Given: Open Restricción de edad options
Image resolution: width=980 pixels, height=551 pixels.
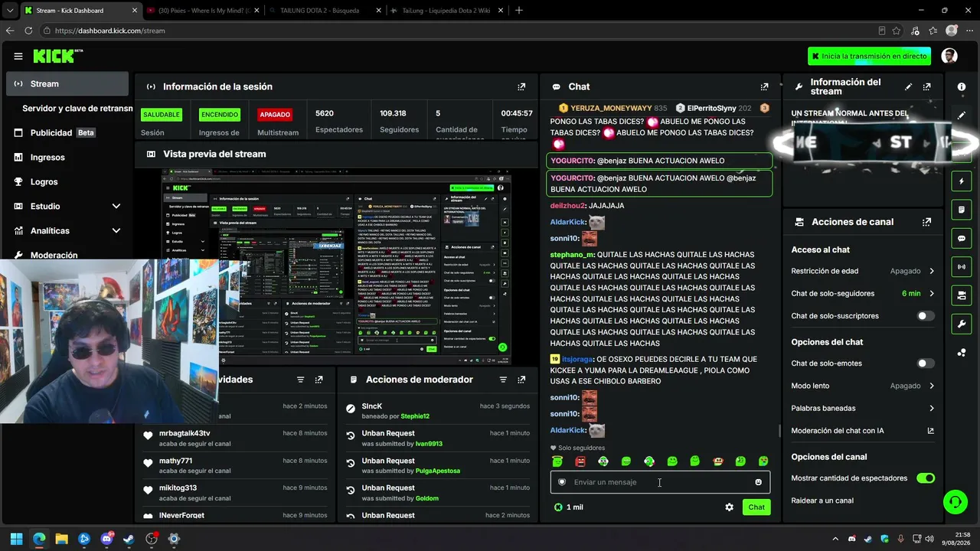Looking at the screenshot, I should coord(863,271).
